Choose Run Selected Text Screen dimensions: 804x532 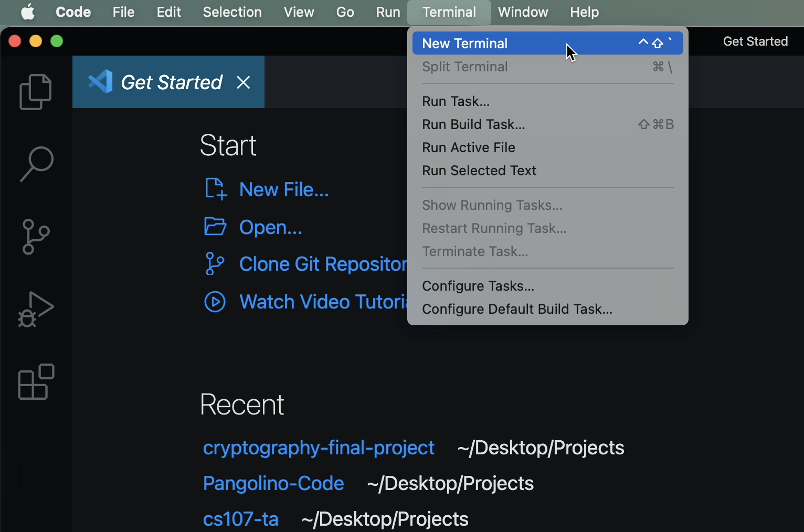547,171
